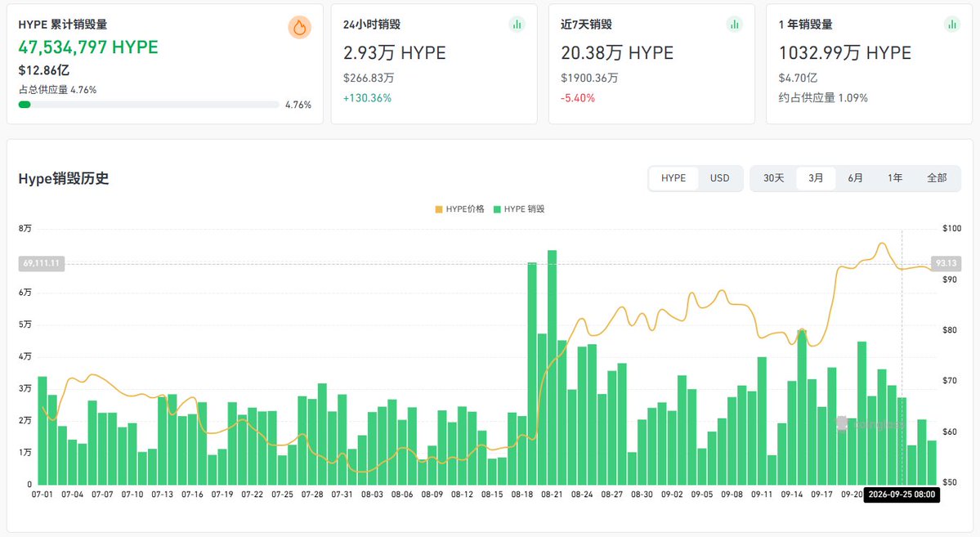This screenshot has height=537, width=980.
Task: Select the 30天 time range
Action: (773, 178)
